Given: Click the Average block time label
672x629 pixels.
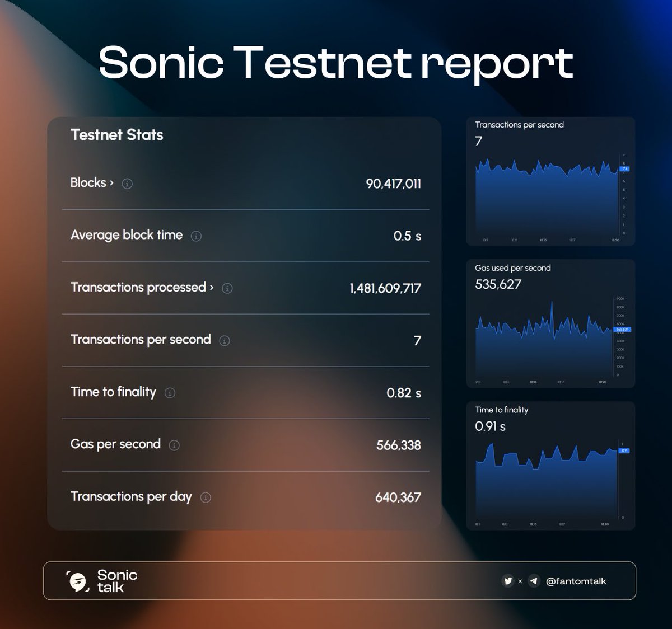Looking at the screenshot, I should [x=127, y=235].
